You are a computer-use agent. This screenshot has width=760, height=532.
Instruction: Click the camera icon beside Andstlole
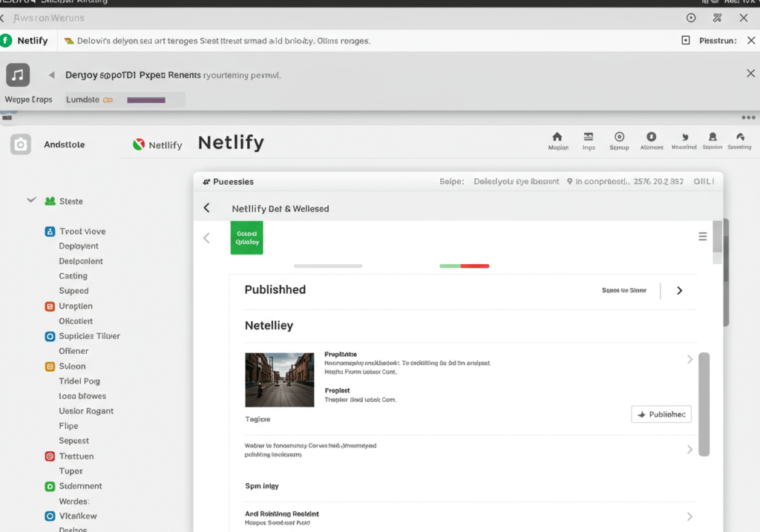(20, 145)
